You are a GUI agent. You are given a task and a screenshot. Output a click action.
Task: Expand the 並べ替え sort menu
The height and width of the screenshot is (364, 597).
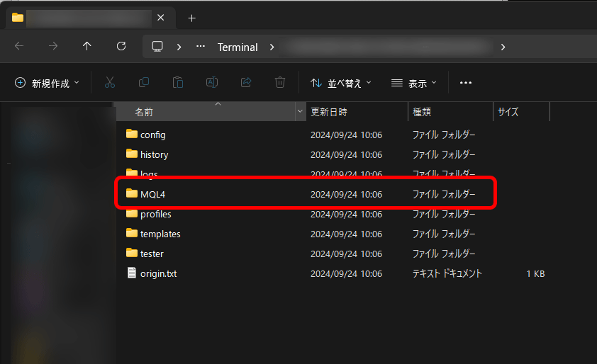tap(341, 83)
